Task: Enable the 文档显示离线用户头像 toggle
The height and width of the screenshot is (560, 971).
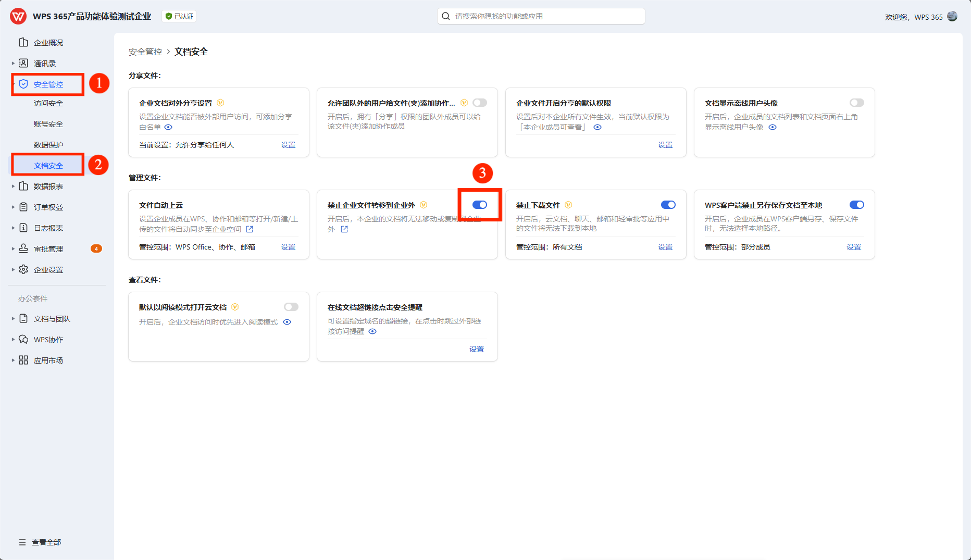Action: coord(856,103)
